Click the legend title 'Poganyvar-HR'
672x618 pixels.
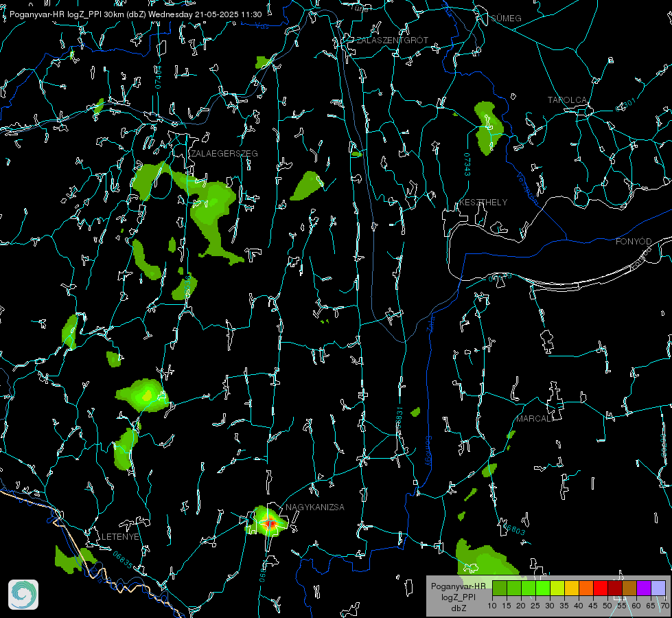(x=458, y=586)
